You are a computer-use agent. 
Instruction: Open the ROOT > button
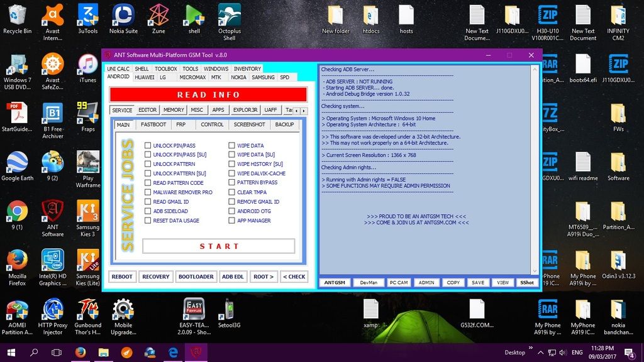tap(264, 277)
